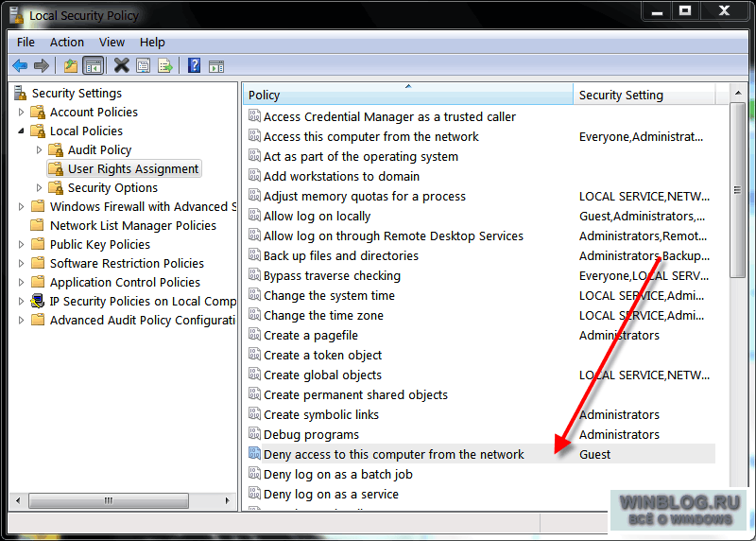Toggle the Show/Hide Console Tree icon
Viewport: 756px width, 541px height.
93,65
